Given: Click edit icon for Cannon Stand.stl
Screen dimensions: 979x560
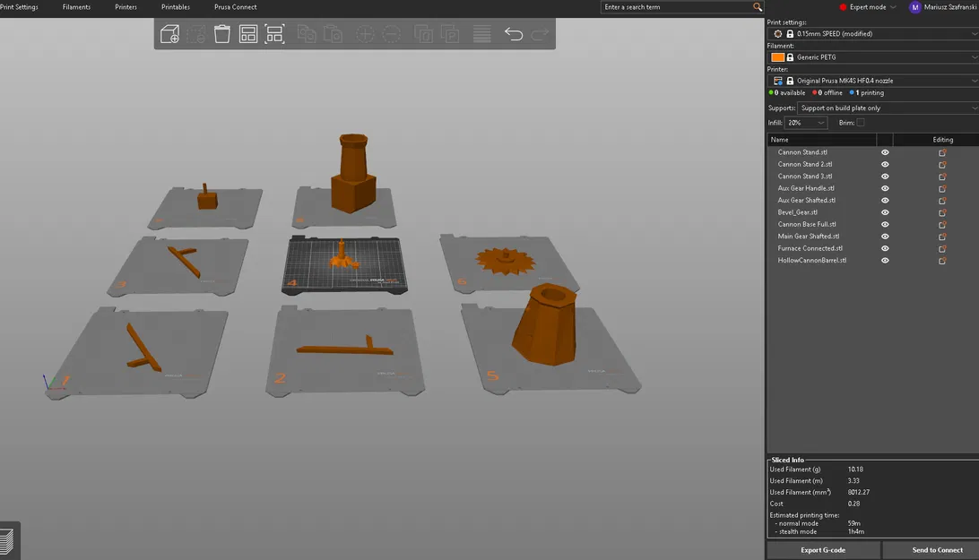Looking at the screenshot, I should click(x=942, y=152).
